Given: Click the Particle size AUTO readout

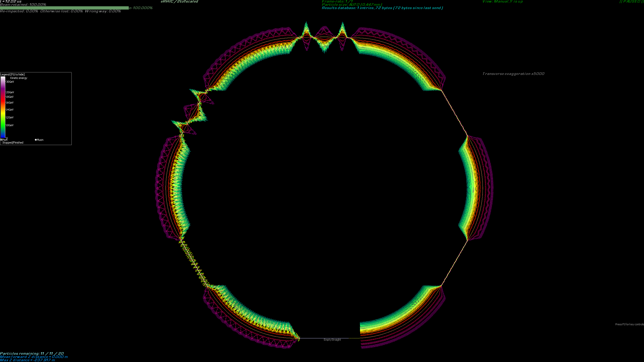Looking at the screenshot, I should coord(352,5).
